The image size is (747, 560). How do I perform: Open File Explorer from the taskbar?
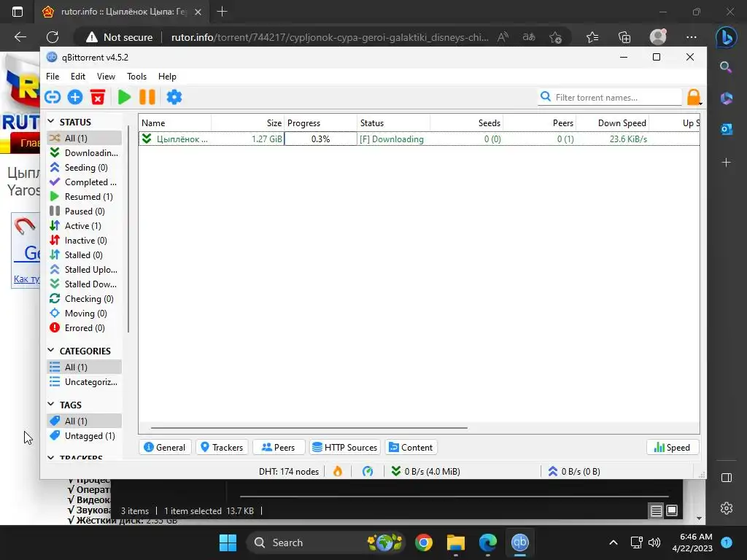456,542
